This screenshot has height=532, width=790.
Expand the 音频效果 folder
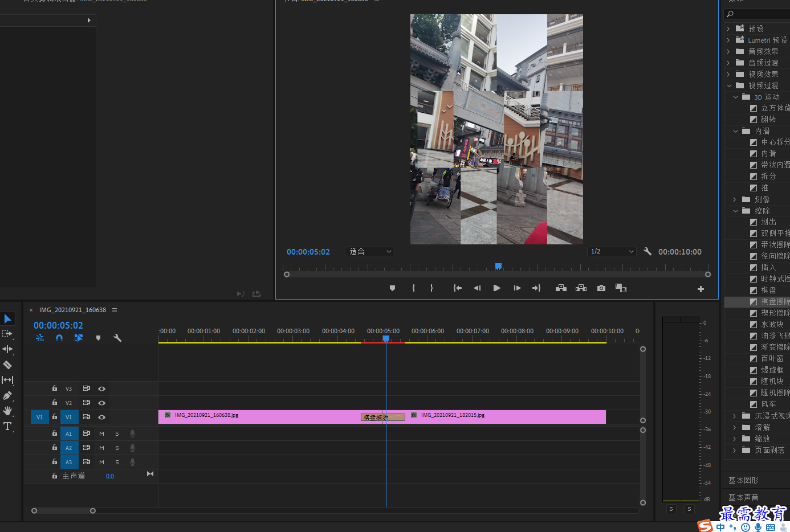click(x=728, y=51)
